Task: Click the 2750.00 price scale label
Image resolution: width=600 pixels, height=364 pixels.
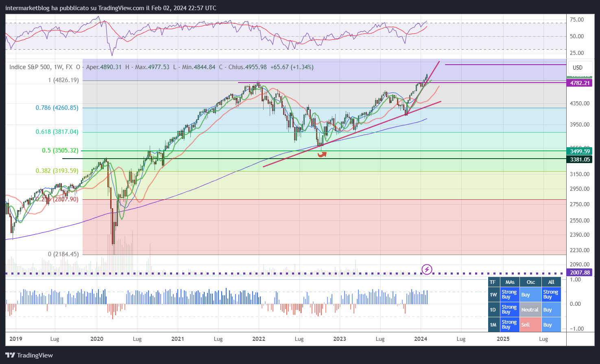Action: pos(580,204)
